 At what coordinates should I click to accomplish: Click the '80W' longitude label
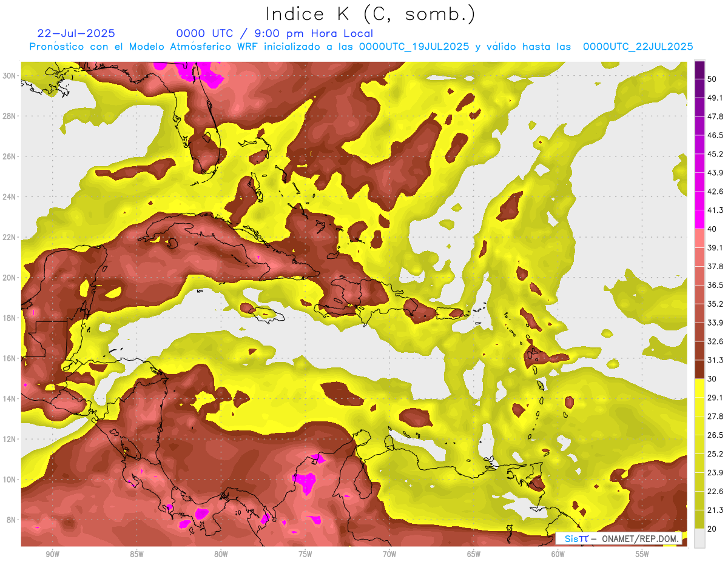click(221, 554)
